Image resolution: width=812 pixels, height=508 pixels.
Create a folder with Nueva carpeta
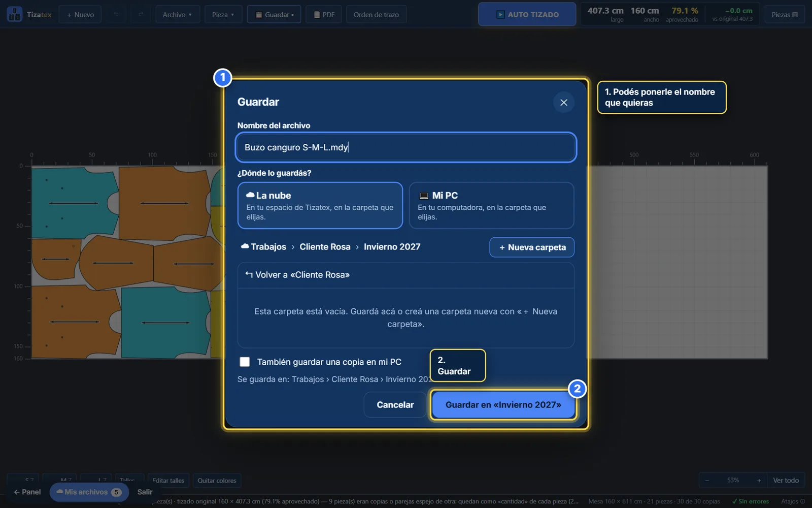[x=532, y=247]
